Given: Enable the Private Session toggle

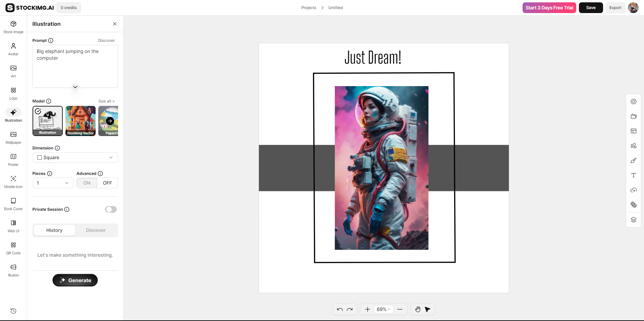Looking at the screenshot, I should coord(111,209).
